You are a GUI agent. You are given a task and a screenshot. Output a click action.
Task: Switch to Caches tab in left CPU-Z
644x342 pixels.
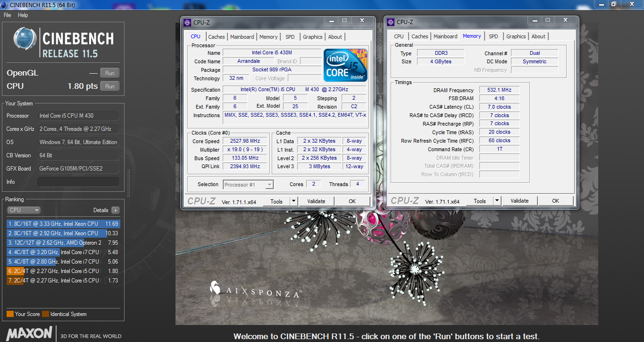click(x=217, y=37)
